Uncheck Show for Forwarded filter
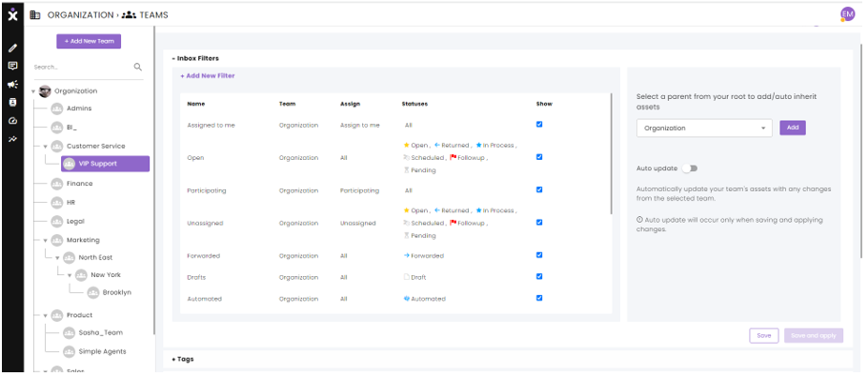Image resolution: width=868 pixels, height=377 pixels. [x=539, y=255]
